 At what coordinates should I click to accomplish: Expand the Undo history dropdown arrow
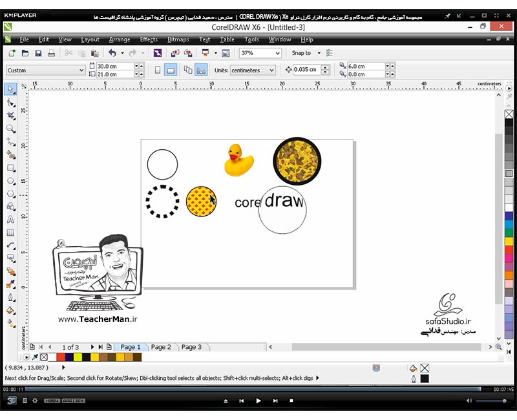point(122,53)
